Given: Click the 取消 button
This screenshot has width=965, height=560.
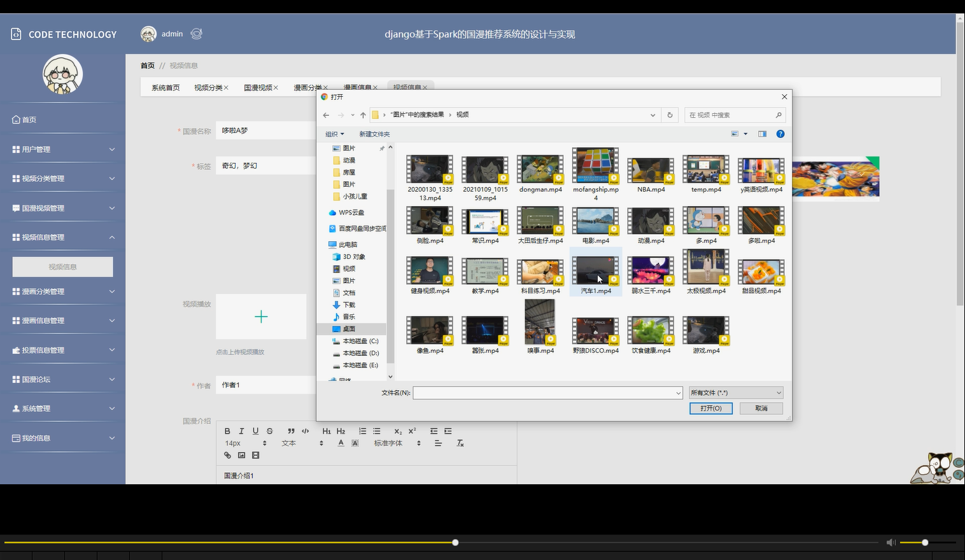Looking at the screenshot, I should pos(761,409).
